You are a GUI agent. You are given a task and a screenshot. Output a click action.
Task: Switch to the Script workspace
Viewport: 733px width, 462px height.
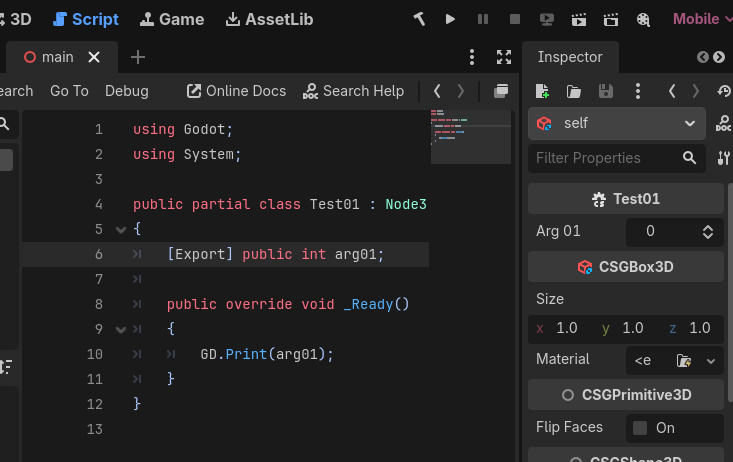click(x=86, y=19)
